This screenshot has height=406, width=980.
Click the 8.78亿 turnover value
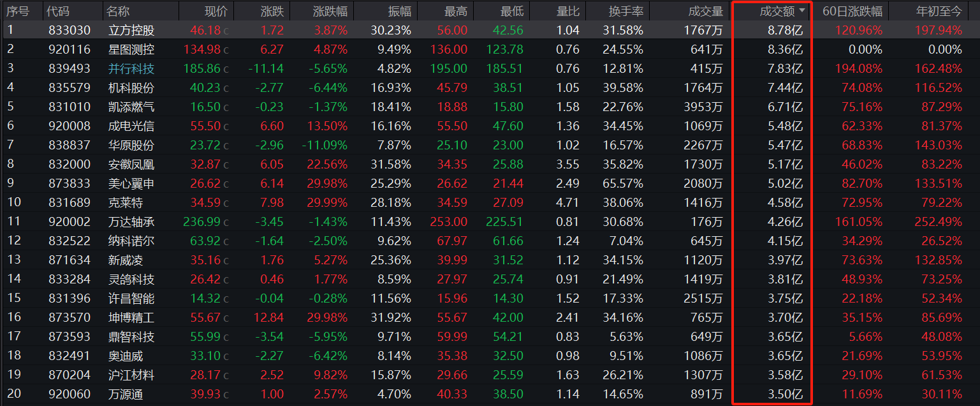click(786, 30)
